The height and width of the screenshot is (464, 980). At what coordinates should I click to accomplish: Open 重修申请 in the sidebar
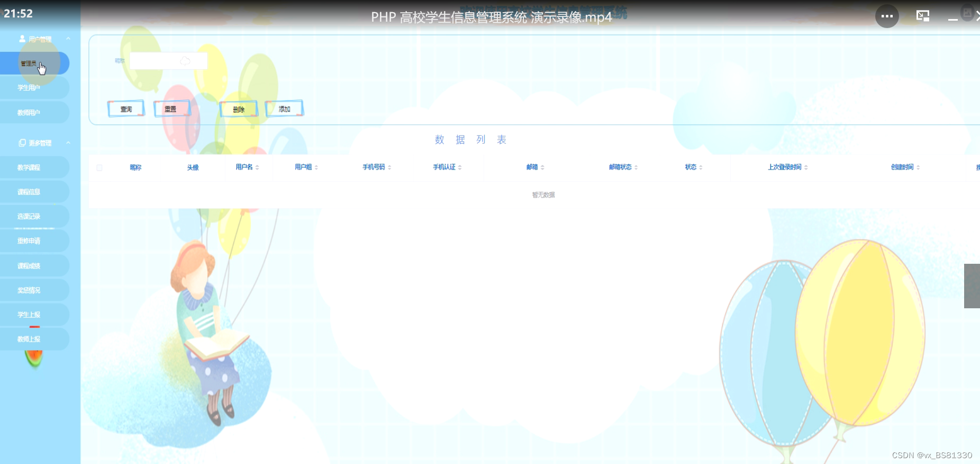pyautogui.click(x=34, y=241)
